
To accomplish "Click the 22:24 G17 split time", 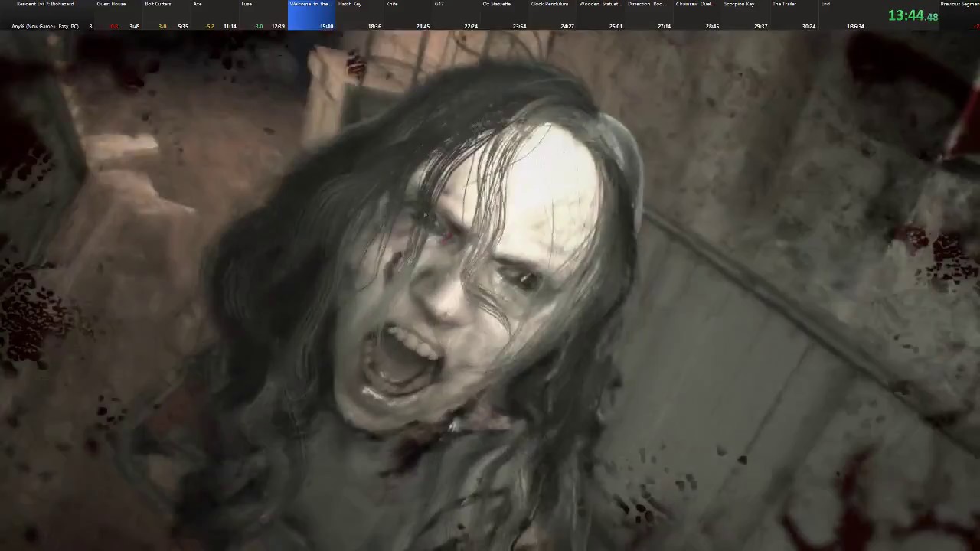I will point(471,27).
